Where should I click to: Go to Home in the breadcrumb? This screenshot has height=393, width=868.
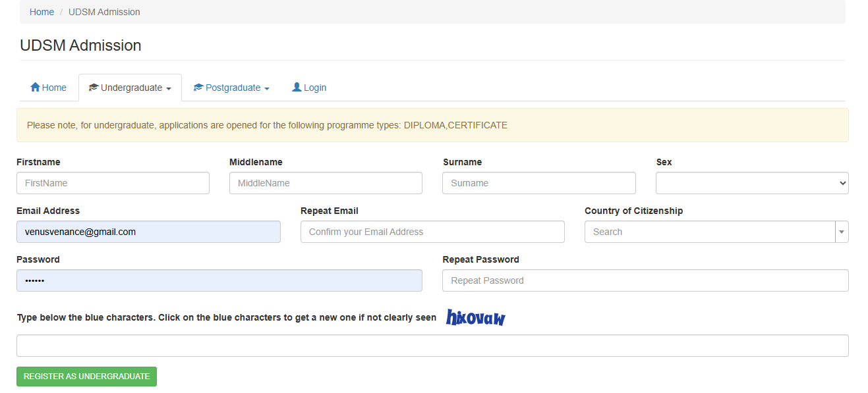pyautogui.click(x=42, y=12)
